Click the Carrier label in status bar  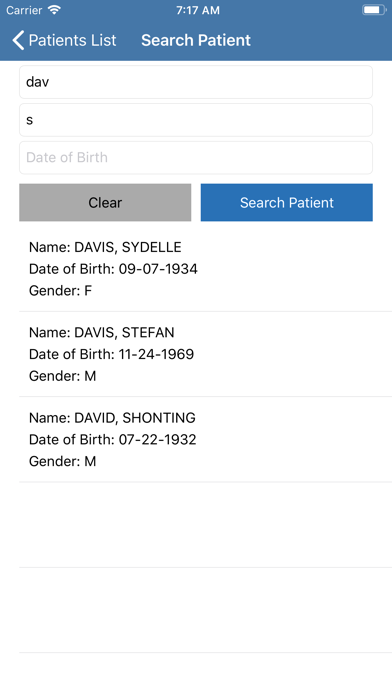24,10
